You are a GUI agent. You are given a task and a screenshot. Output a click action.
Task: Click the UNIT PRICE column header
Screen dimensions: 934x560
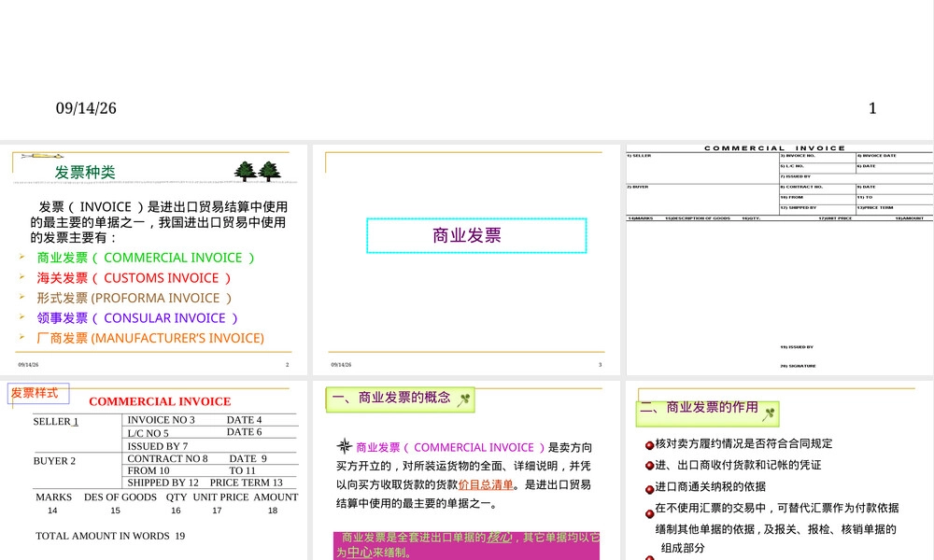click(x=221, y=497)
